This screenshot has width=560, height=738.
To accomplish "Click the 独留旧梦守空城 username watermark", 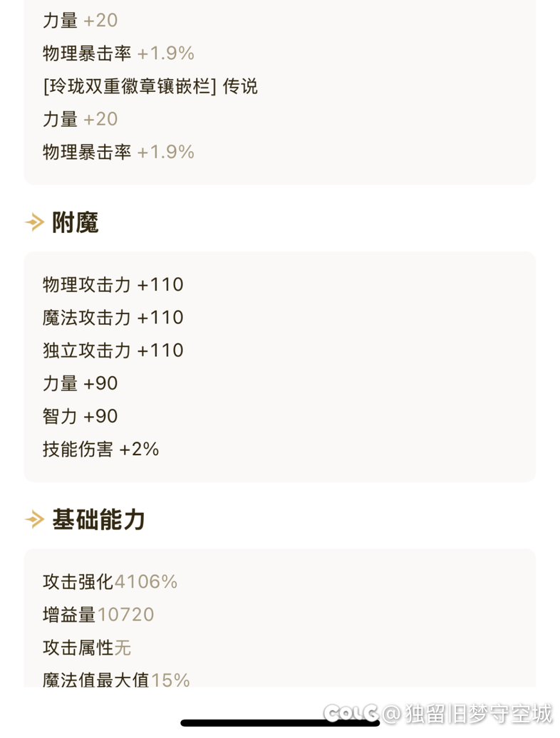I will coord(479,714).
